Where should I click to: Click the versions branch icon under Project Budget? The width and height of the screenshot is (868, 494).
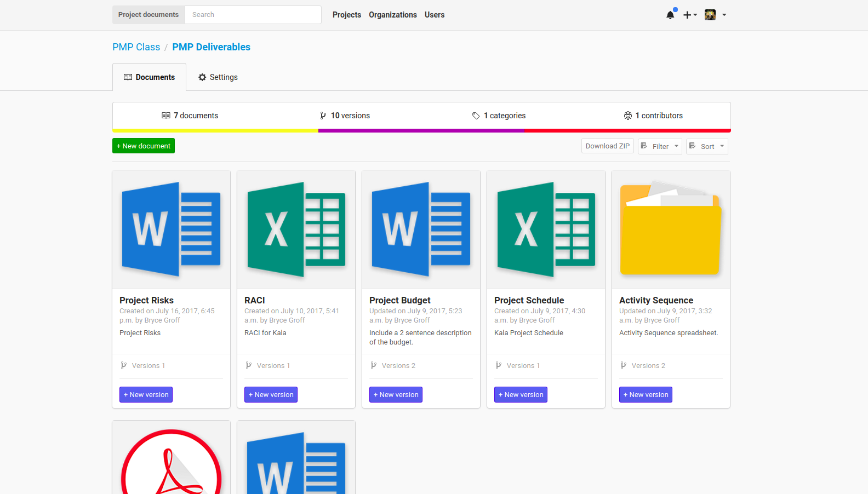(x=374, y=365)
